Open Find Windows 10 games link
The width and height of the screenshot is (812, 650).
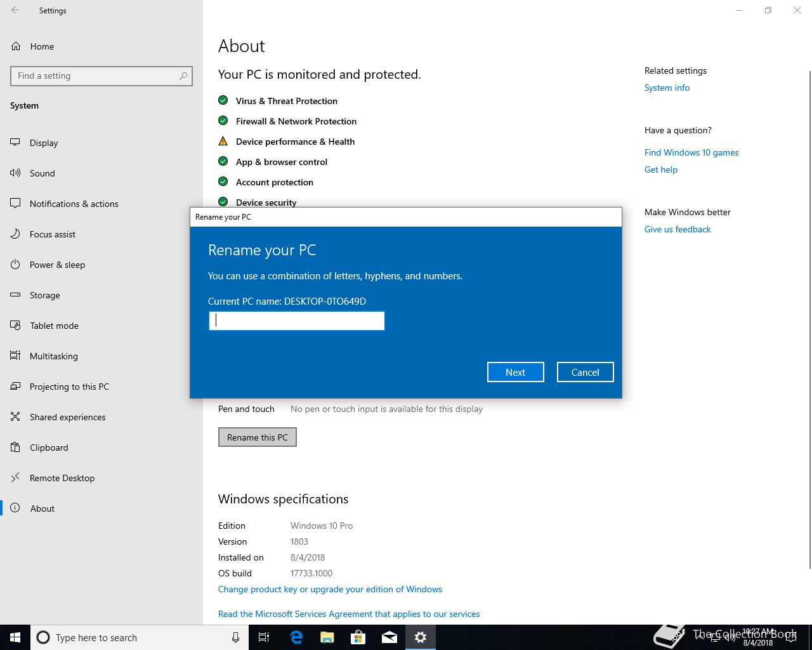691,152
